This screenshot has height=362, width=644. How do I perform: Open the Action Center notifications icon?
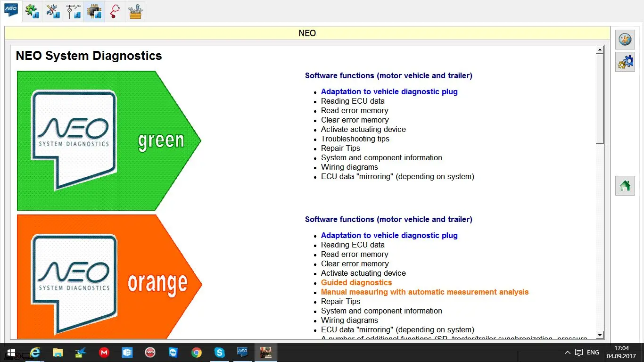[579, 353]
